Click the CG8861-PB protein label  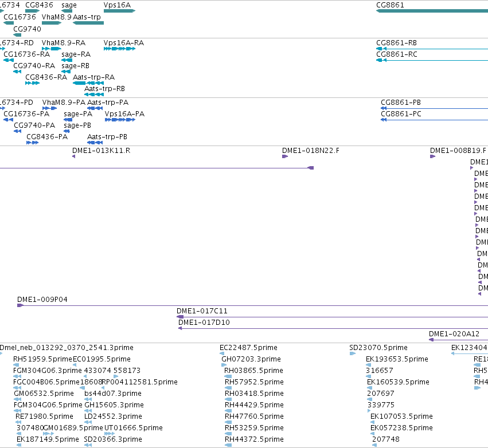tap(401, 103)
